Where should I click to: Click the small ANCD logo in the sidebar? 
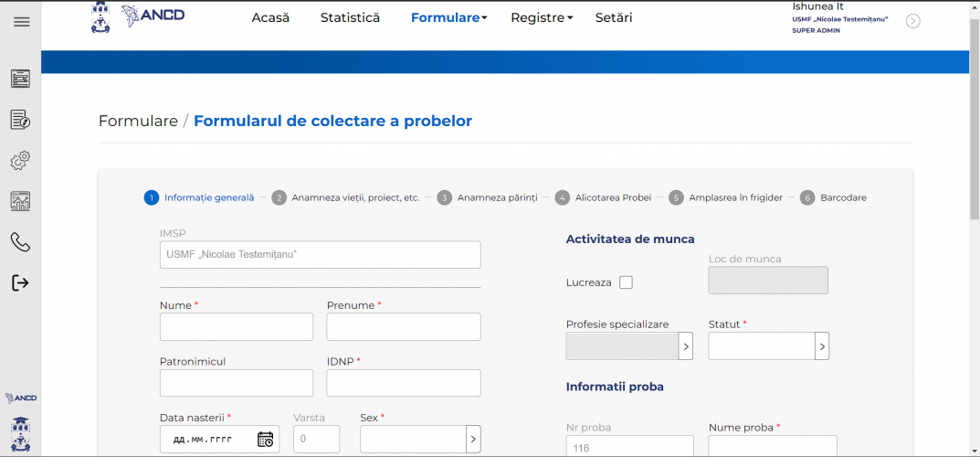pos(21,398)
